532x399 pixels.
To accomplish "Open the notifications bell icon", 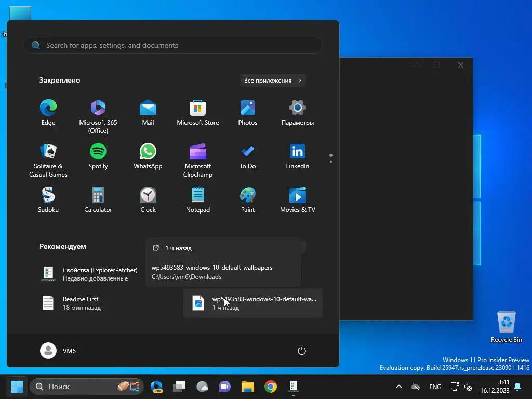I will click(518, 387).
